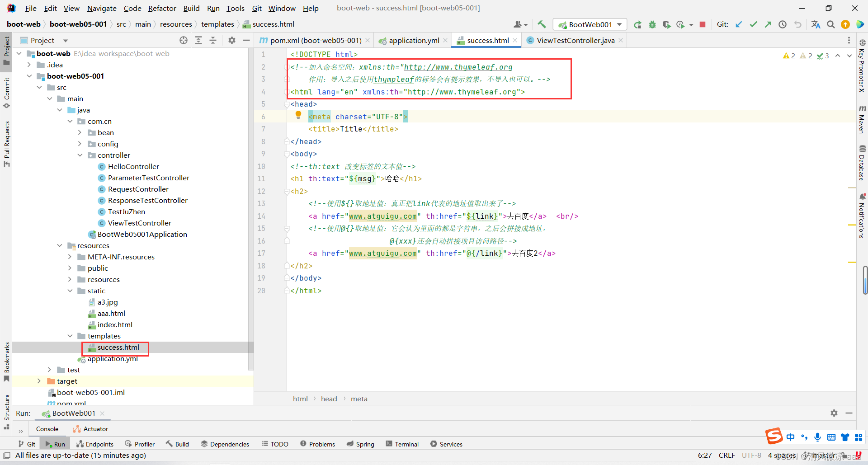Open editor tabs more options menu
The height and width of the screenshot is (465, 868).
tap(849, 40)
